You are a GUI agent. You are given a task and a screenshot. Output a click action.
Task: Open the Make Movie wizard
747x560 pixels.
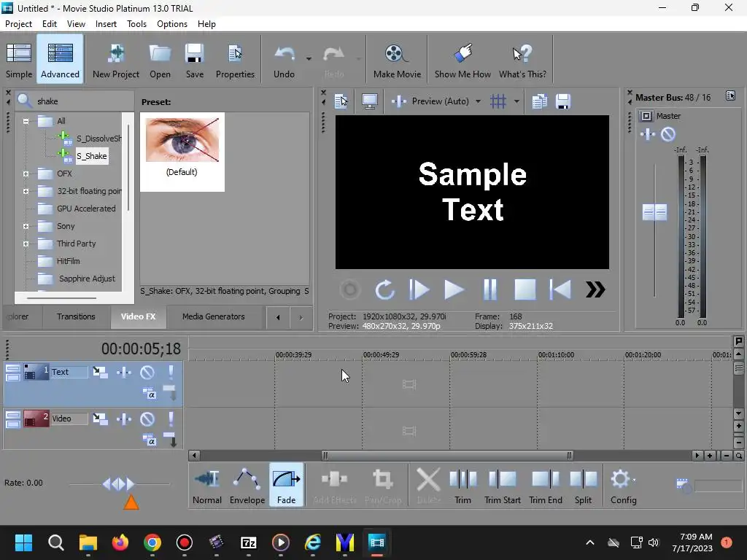click(397, 60)
